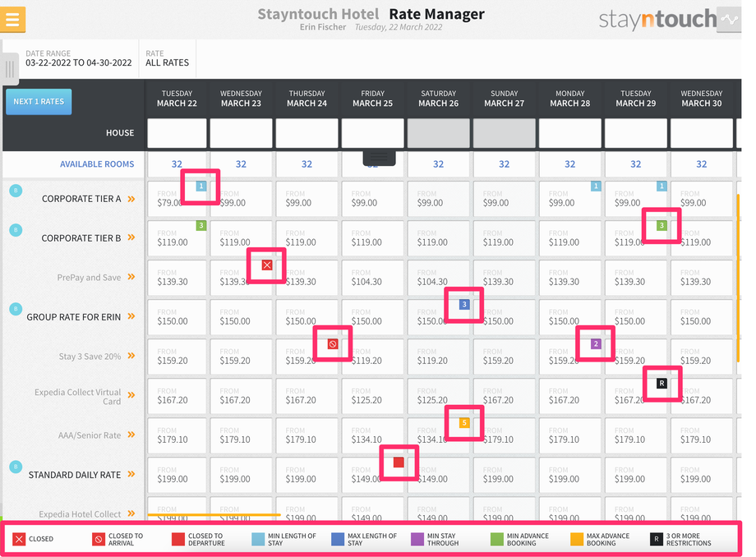Expand Group Rate for Erin row
Viewport: 756px width, 557px height.
(131, 316)
